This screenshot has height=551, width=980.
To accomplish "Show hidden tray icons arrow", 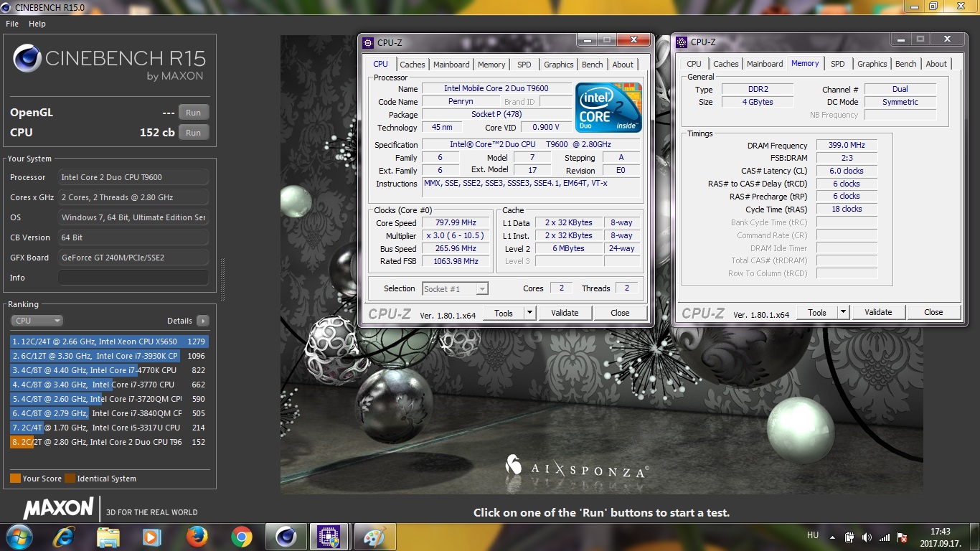I will click(832, 537).
